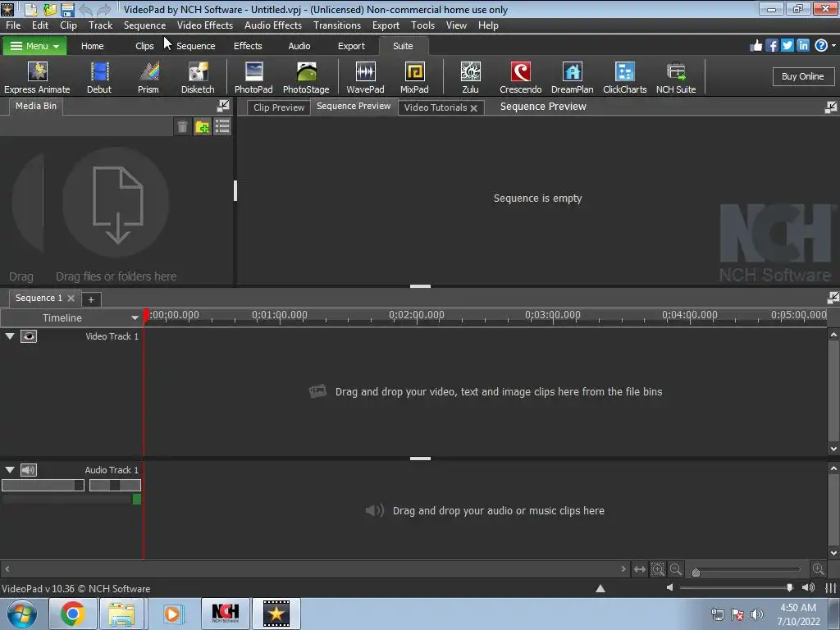Share on Facebook icon
The image size is (840, 630).
coord(771,46)
